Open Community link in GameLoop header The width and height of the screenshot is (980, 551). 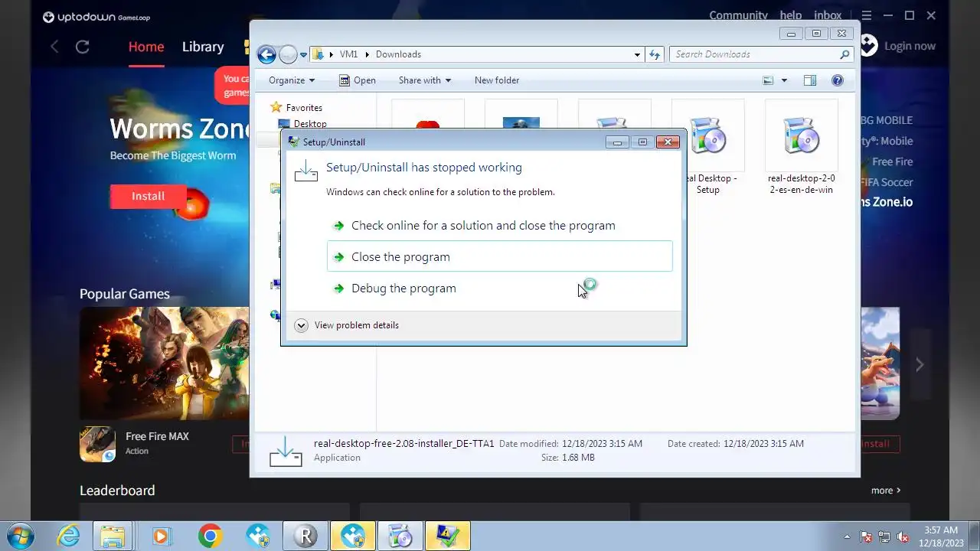[x=738, y=15]
